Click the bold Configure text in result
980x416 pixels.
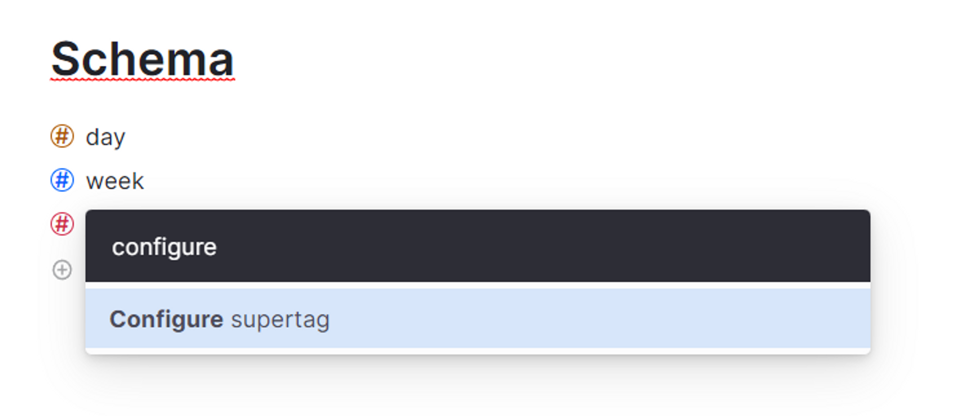click(167, 320)
